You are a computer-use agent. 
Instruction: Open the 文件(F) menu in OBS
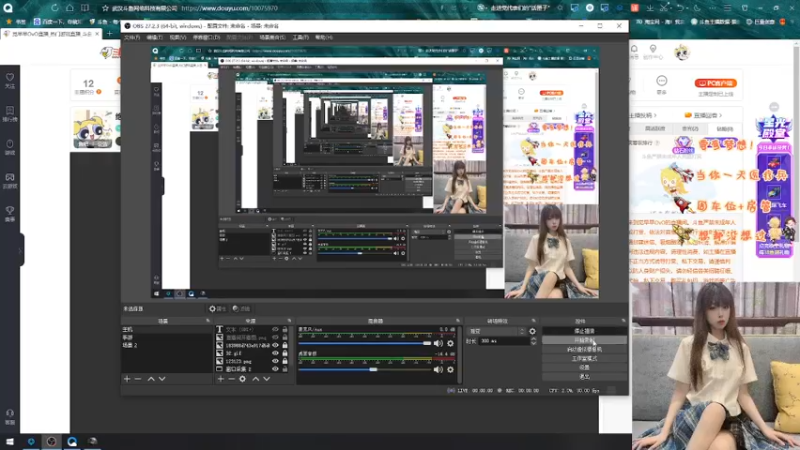[132, 38]
